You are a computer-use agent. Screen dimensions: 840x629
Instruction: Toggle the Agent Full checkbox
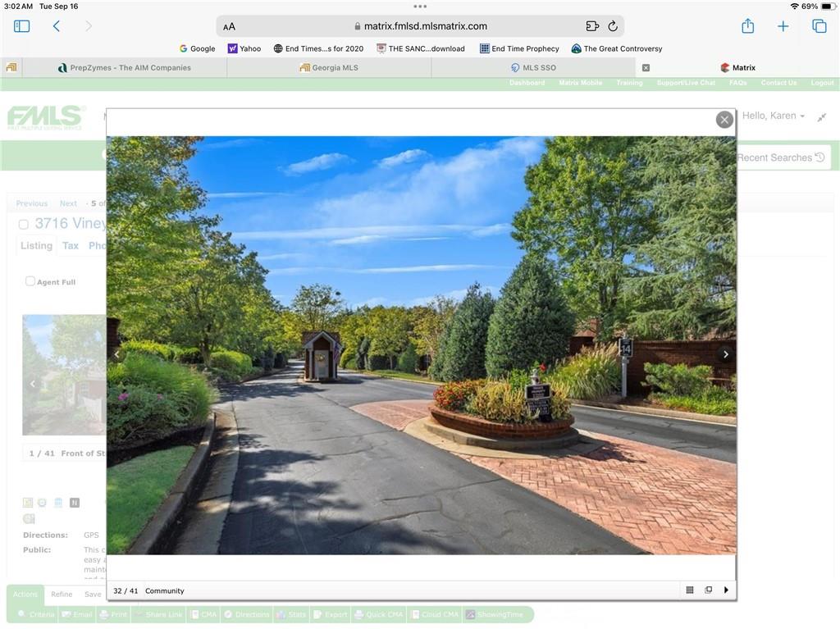click(x=30, y=281)
